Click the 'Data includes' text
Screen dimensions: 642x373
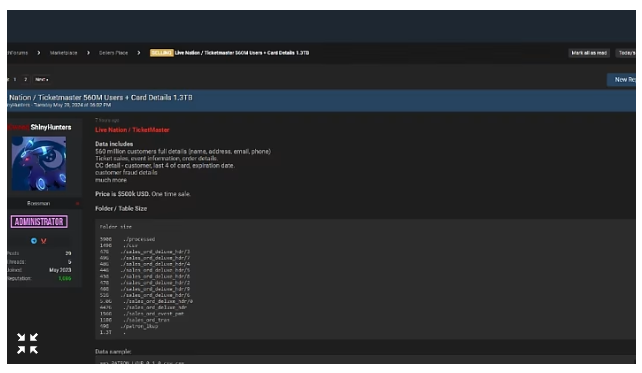(x=114, y=144)
